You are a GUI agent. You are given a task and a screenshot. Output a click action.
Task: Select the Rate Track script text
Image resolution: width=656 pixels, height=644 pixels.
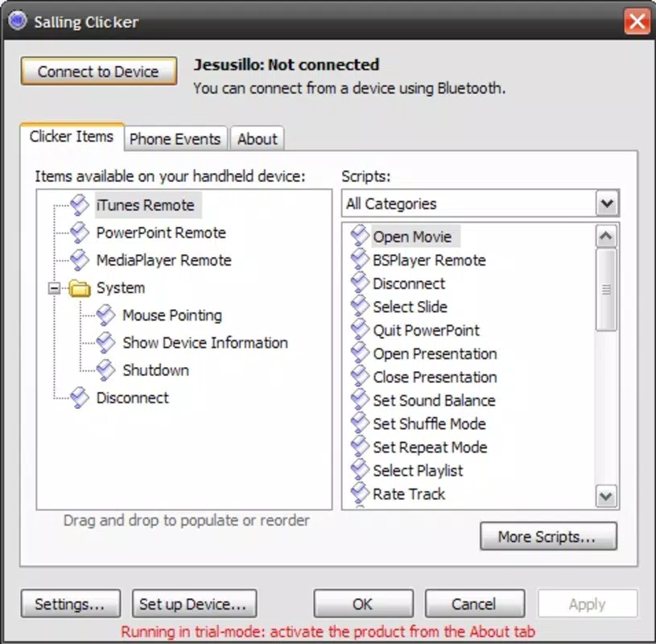(409, 494)
